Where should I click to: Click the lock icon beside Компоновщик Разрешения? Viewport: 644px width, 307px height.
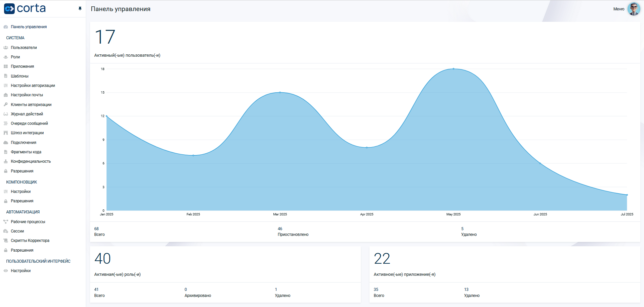click(6, 201)
